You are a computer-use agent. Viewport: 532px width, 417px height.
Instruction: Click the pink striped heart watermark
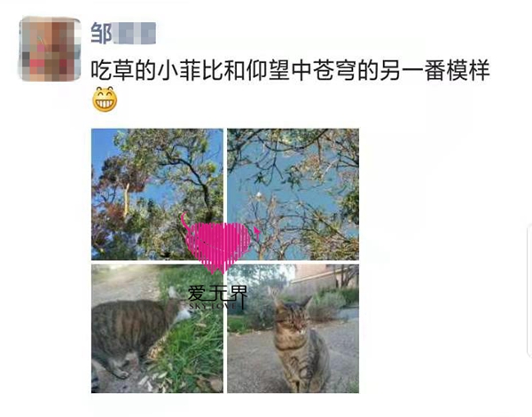(x=219, y=248)
